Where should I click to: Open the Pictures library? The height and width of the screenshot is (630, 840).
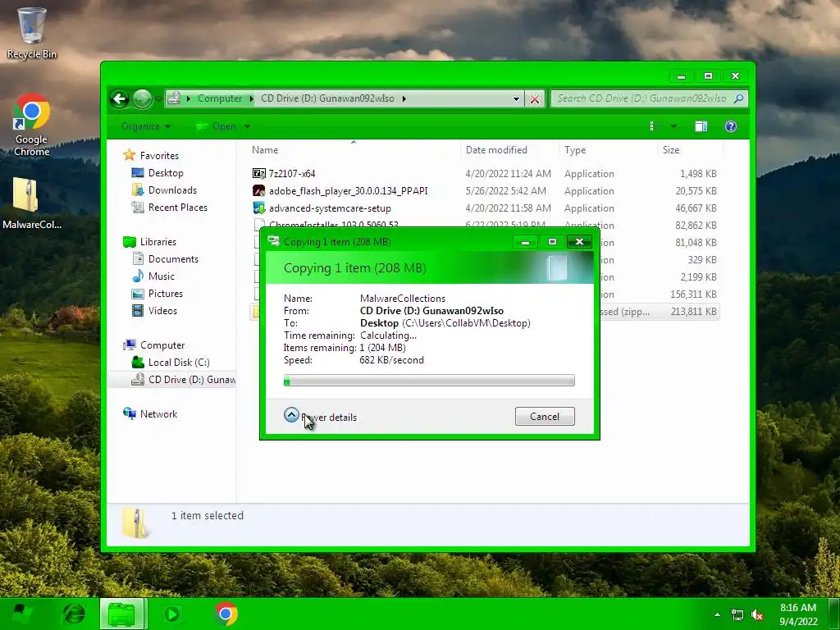[166, 294]
